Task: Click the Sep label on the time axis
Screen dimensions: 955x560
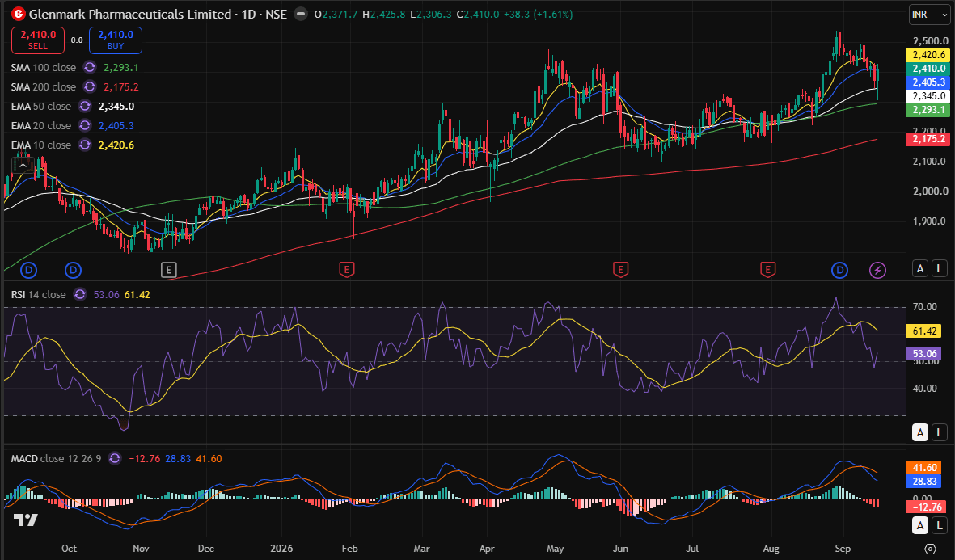Action: (843, 549)
